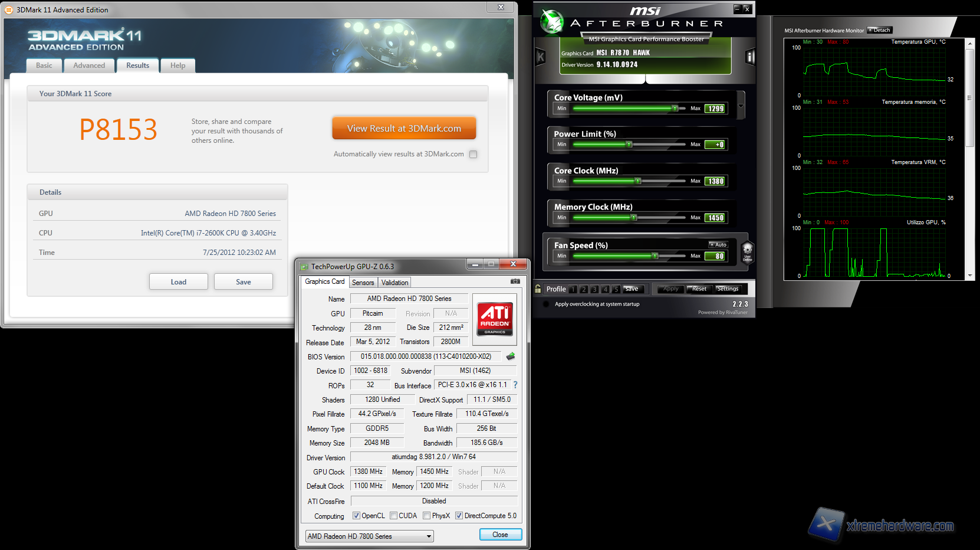Viewport: 980px width, 550px height.
Task: Click Detach on the Hardware Monitor
Action: click(880, 30)
